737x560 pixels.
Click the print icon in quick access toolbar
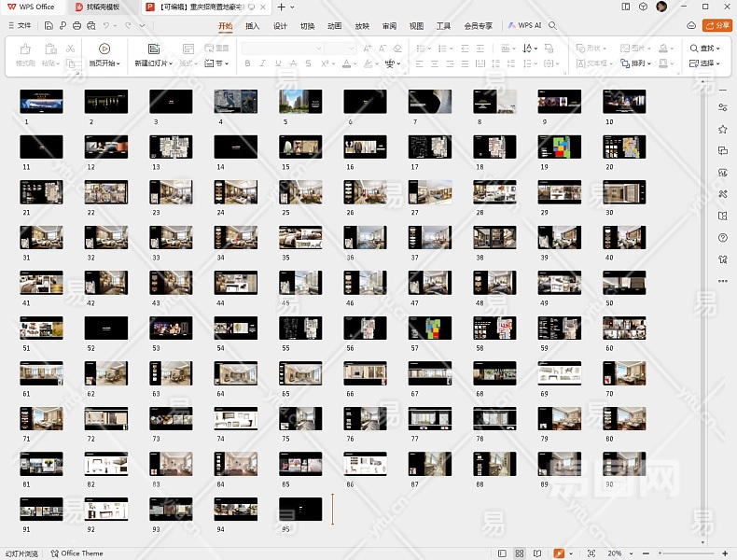point(76,25)
